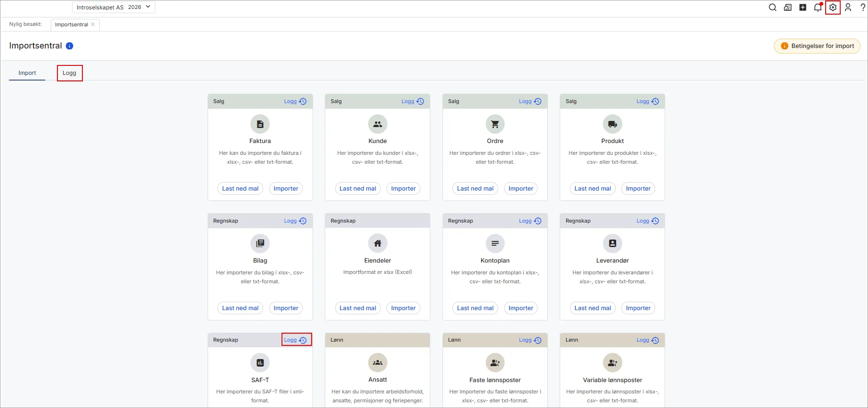Click Last ned mal on the Eiendeler card
Screen dimensions: 868x408
pos(358,308)
